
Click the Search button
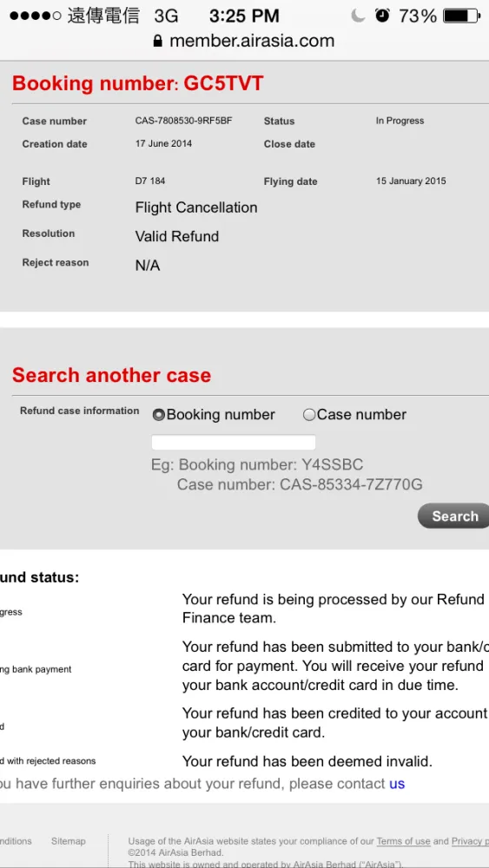pyautogui.click(x=454, y=516)
